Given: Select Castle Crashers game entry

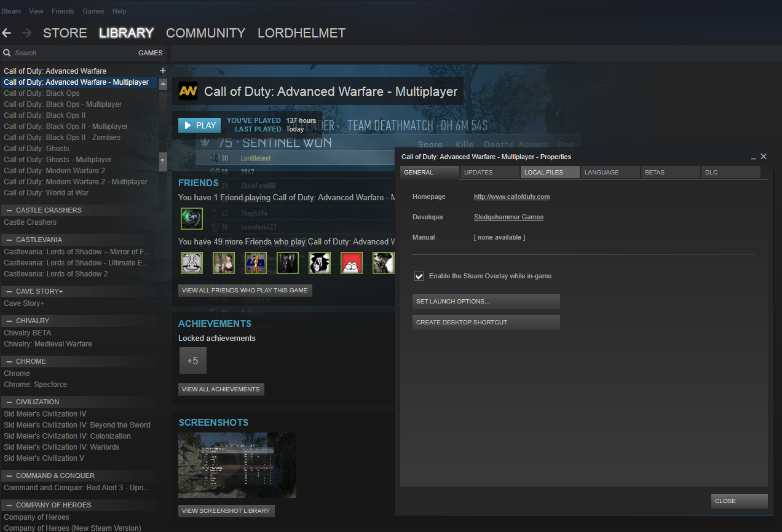Looking at the screenshot, I should tap(30, 222).
